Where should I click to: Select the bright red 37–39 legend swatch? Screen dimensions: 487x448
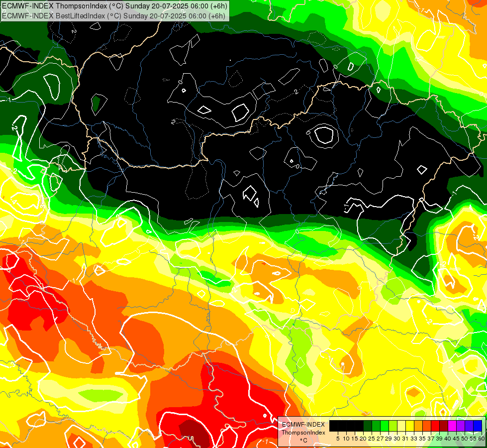435,426
